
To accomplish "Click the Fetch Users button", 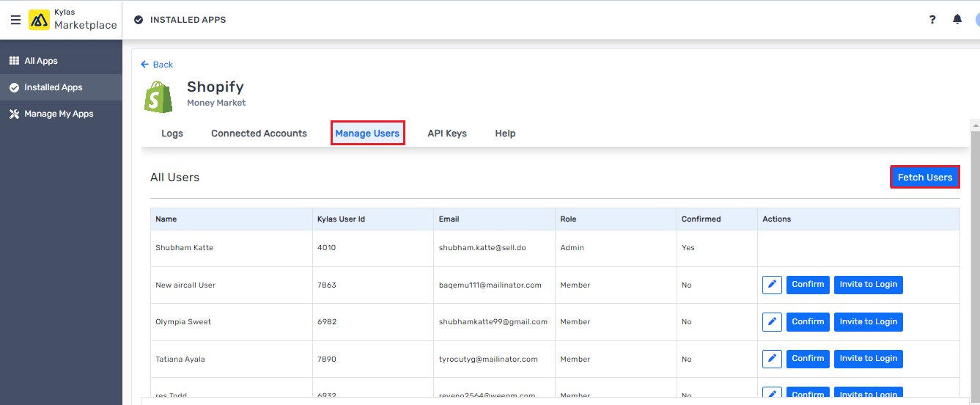I will tap(925, 177).
